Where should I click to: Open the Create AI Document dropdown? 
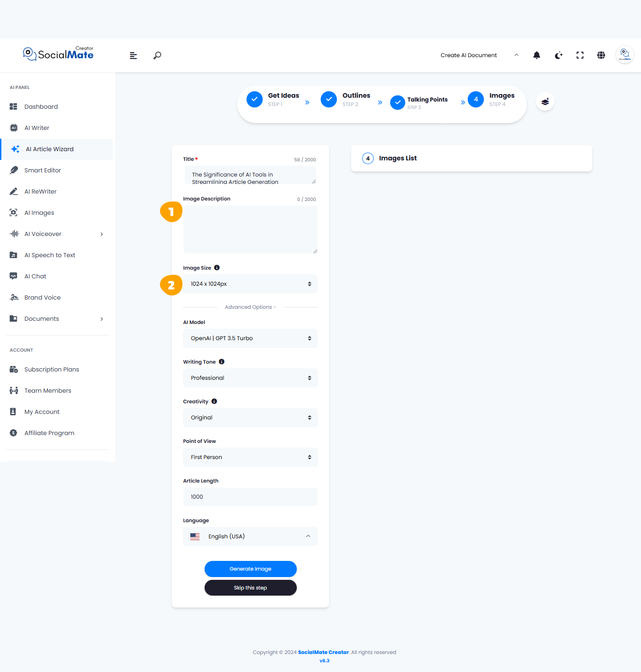pos(480,55)
